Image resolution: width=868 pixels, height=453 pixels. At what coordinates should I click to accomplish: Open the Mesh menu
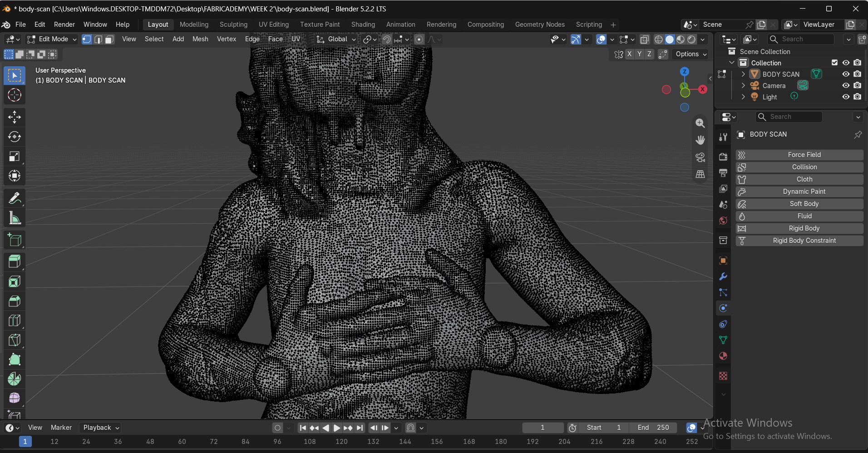[200, 39]
